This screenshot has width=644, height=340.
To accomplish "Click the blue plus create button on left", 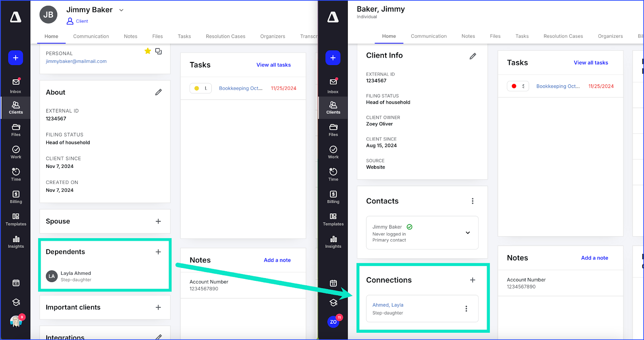I will click(16, 58).
